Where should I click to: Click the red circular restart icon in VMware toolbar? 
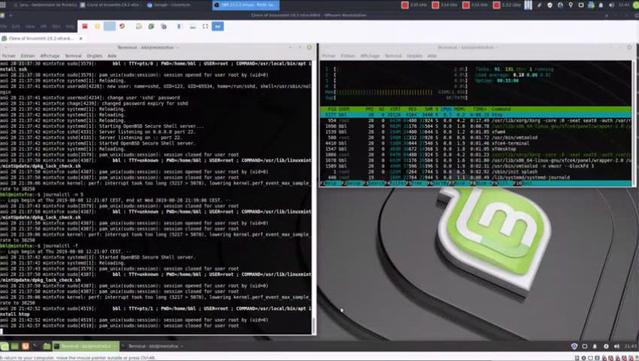[x=122, y=26]
